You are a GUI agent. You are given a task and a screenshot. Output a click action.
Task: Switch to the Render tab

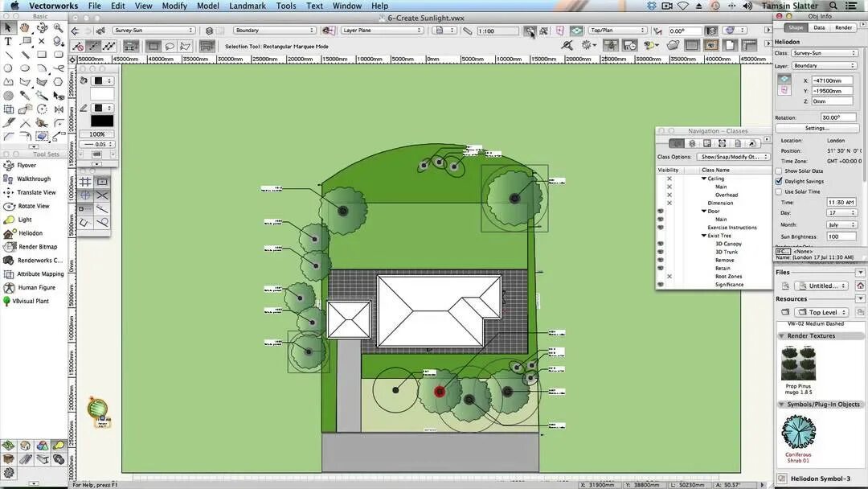point(843,27)
